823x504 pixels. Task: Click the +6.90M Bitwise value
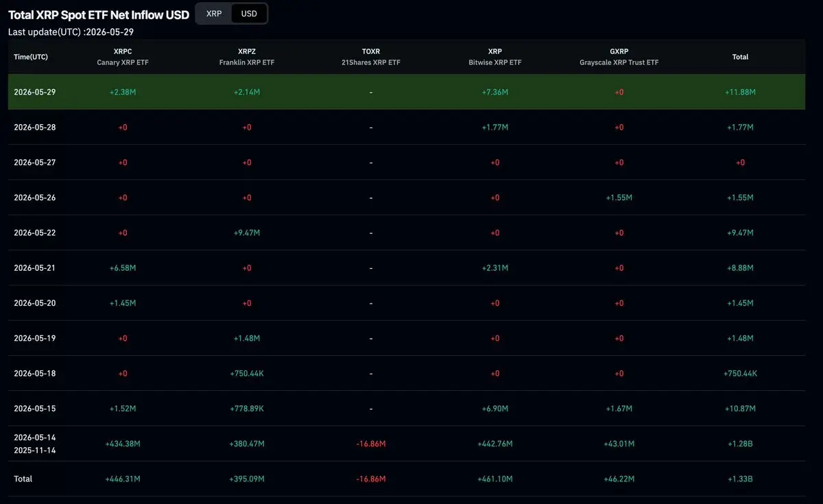click(495, 409)
